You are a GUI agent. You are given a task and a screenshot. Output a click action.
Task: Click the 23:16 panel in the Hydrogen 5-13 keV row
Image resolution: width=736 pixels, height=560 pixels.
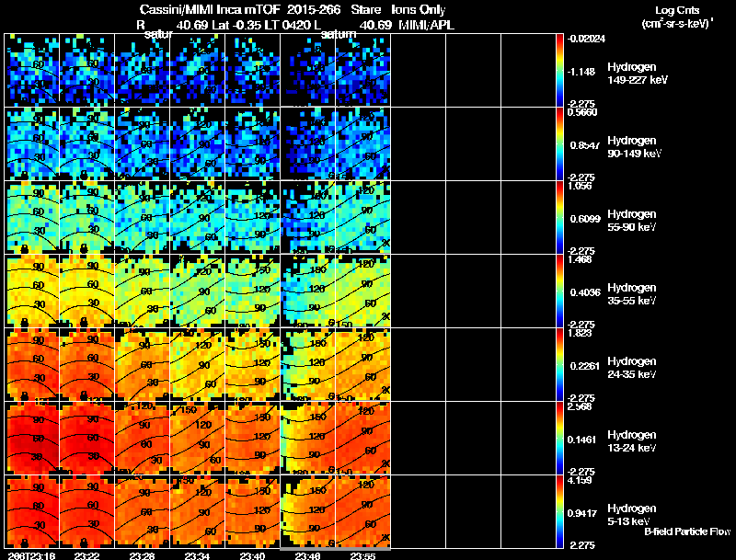coord(32,511)
